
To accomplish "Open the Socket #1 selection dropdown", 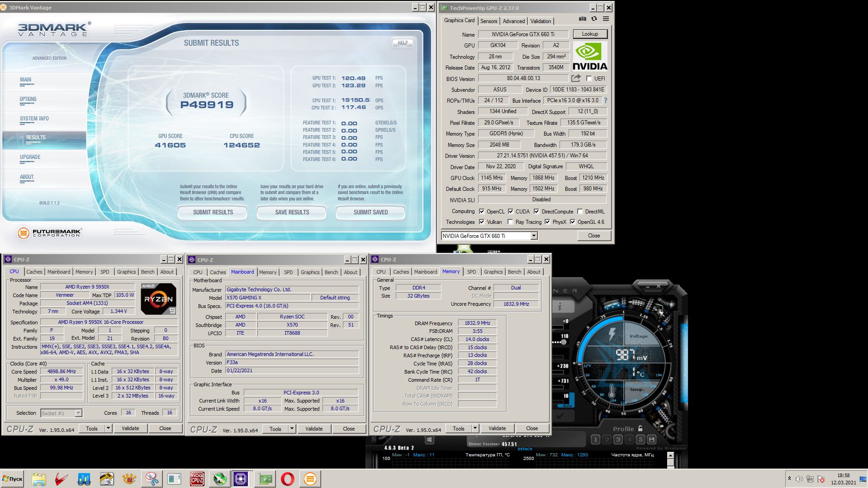I will coord(78,413).
